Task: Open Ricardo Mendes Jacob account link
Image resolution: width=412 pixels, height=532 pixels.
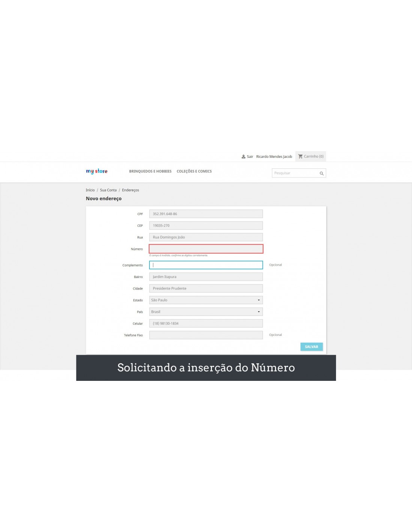Action: (274, 157)
